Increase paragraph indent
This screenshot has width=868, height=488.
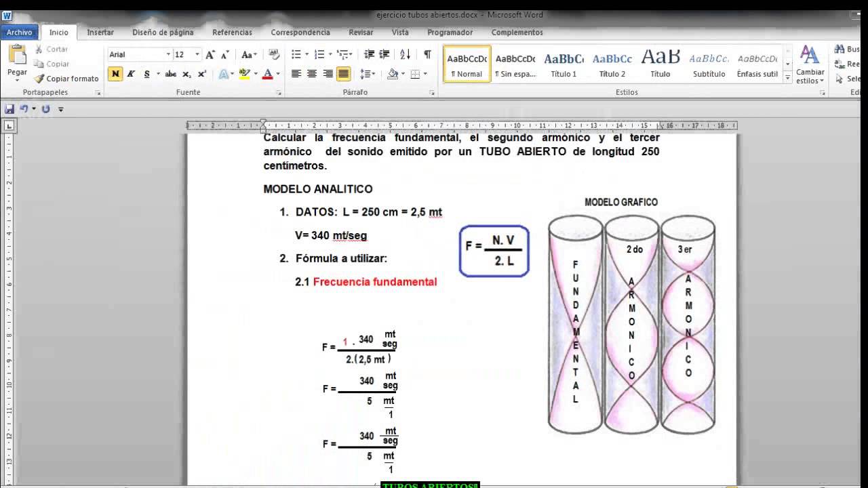384,54
